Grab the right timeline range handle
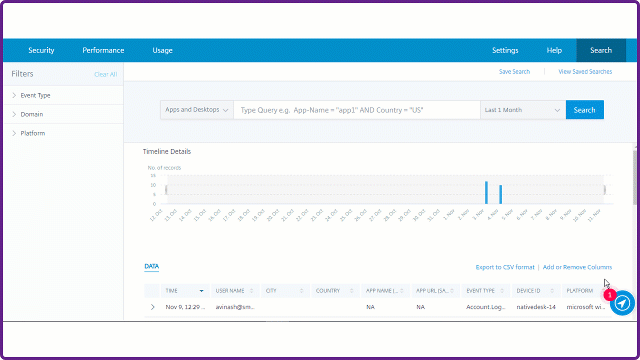The width and height of the screenshot is (640, 360). pos(604,190)
